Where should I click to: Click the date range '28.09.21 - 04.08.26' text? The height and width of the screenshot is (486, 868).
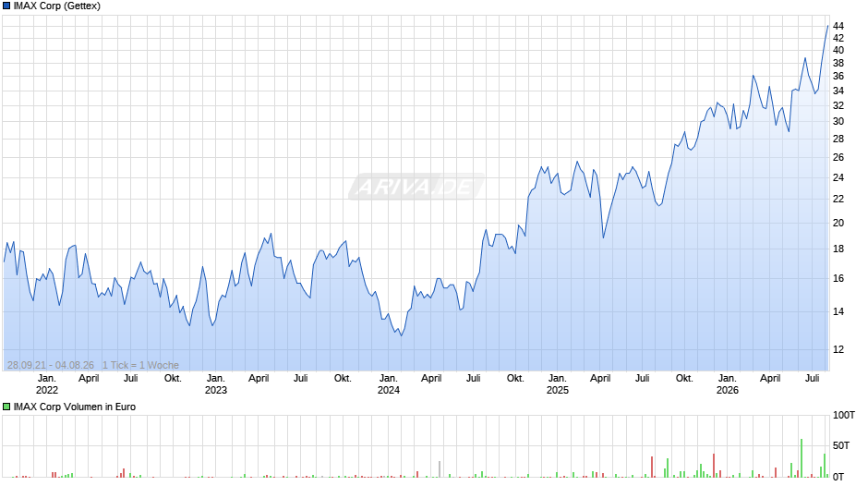(x=51, y=365)
